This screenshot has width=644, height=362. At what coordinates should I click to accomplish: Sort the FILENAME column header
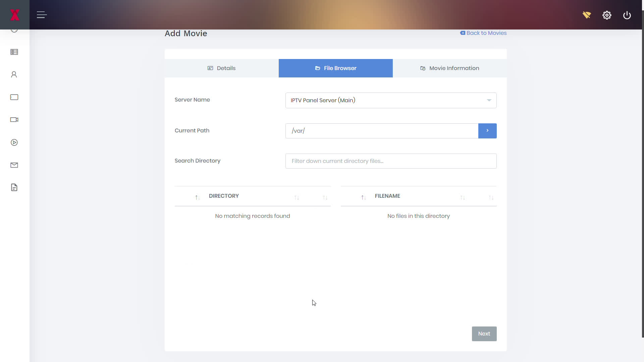coord(387,196)
